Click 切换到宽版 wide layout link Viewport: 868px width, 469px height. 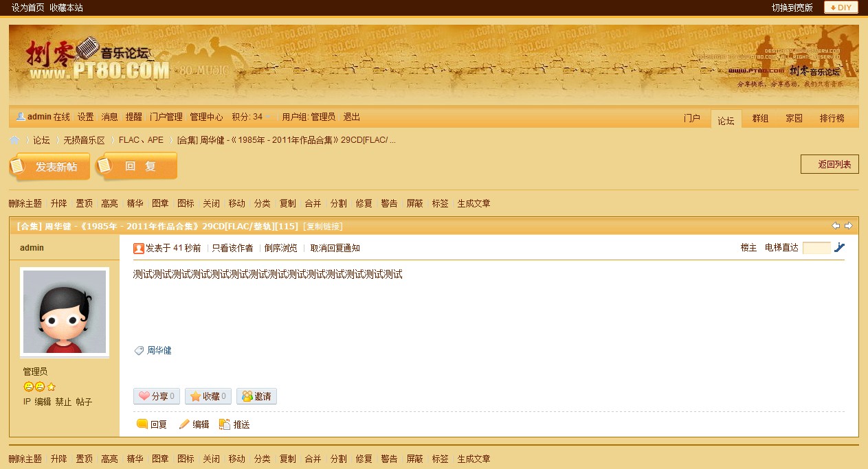(x=792, y=8)
